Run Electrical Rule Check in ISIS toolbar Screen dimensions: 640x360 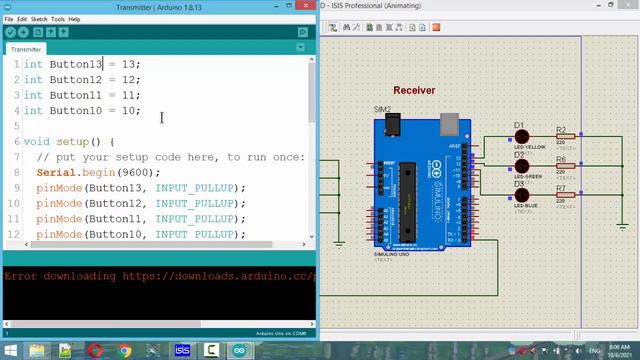point(389,27)
